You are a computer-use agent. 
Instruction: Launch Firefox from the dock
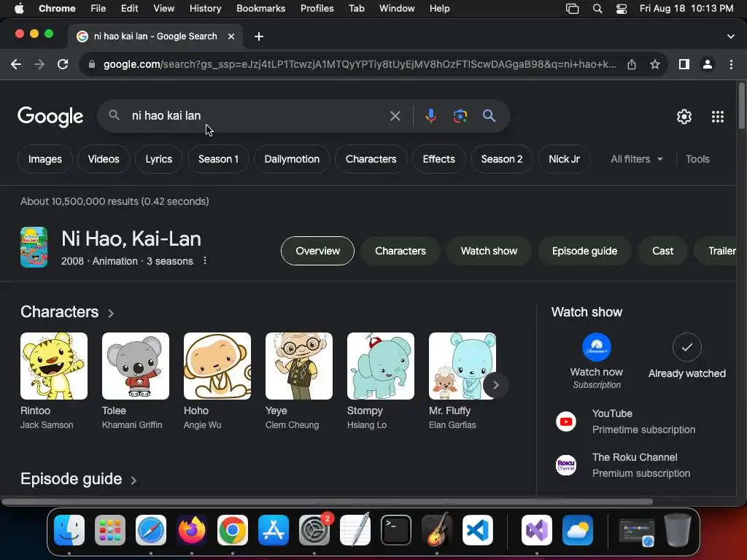pos(192,530)
